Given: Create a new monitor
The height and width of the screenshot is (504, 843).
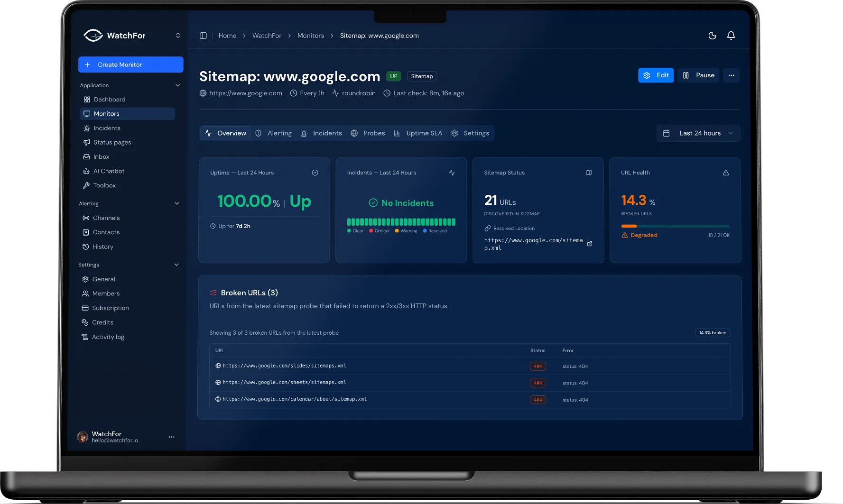Looking at the screenshot, I should [x=131, y=64].
